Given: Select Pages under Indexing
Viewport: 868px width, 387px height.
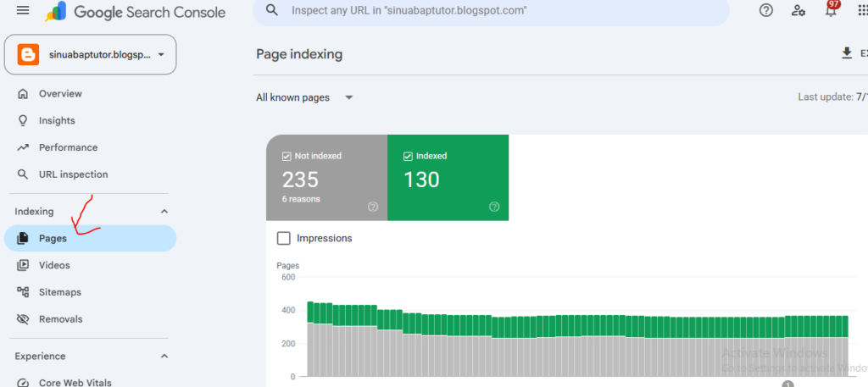Looking at the screenshot, I should click(90, 238).
